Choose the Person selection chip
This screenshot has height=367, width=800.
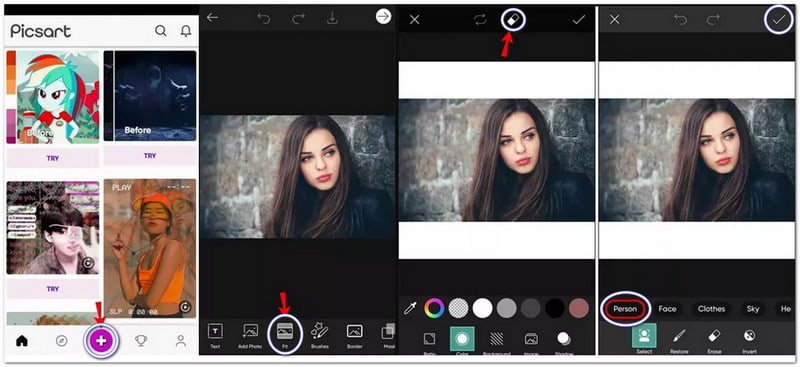coord(625,309)
